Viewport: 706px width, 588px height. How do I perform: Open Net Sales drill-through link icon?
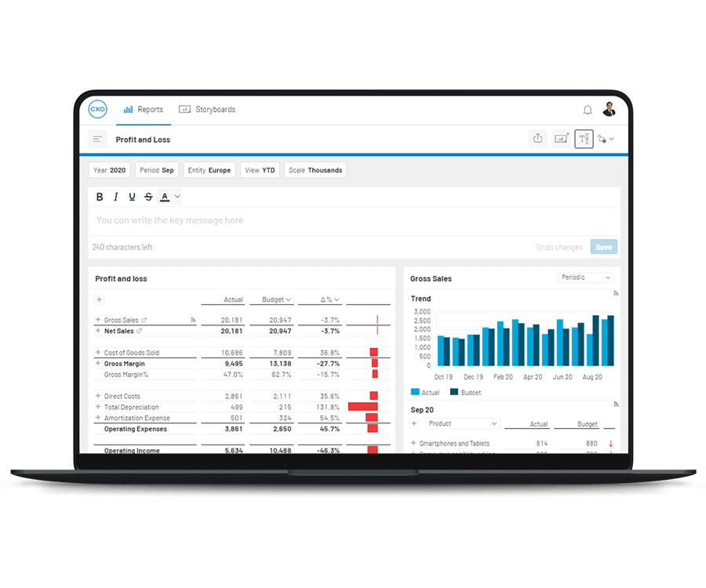click(139, 331)
